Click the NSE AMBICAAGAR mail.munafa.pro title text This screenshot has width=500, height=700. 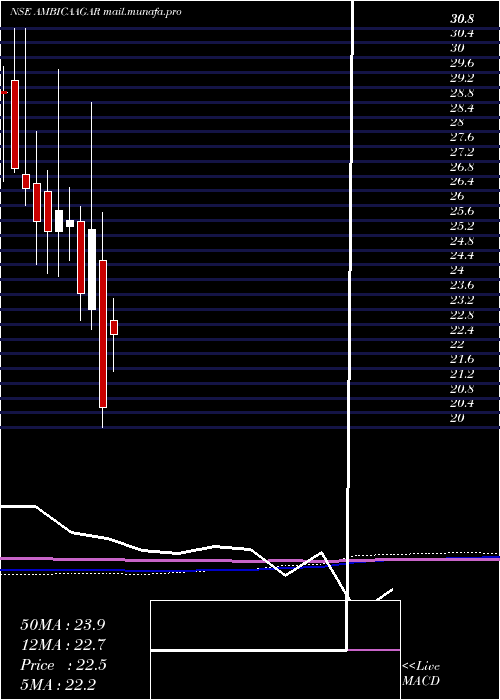coord(96,12)
